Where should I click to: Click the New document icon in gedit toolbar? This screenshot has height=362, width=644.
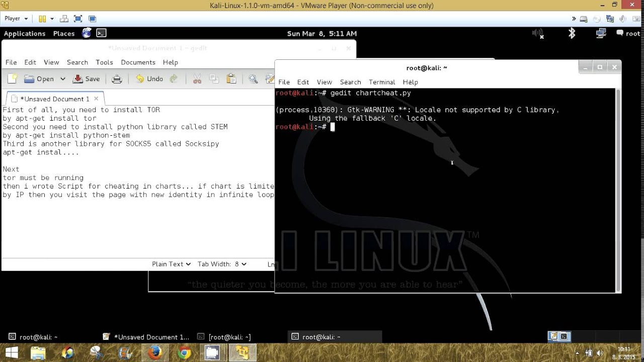[12, 79]
